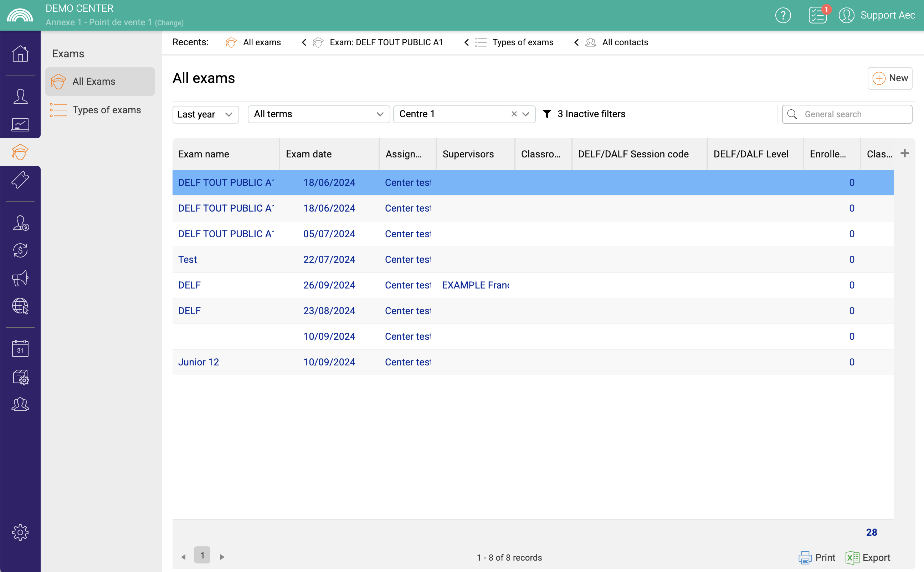Screen dimensions: 924x572
Task: Open the Exams graduation cap sidebar icon
Action: (x=20, y=152)
